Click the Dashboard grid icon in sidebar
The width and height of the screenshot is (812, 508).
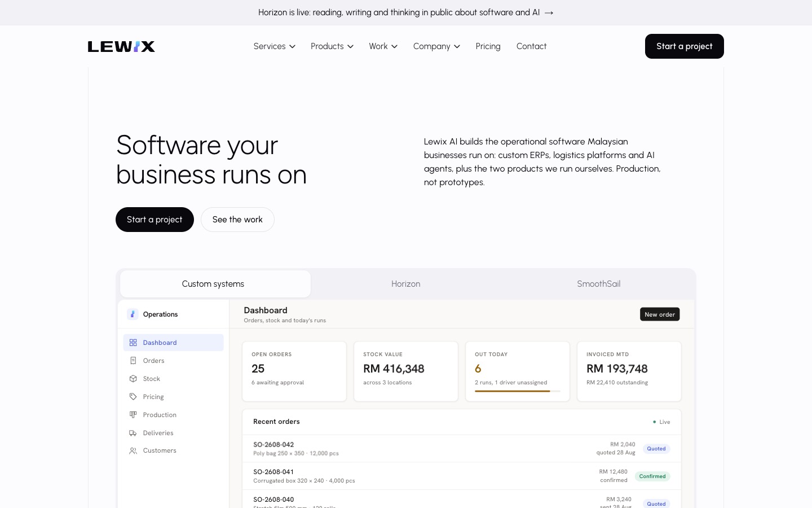(133, 343)
